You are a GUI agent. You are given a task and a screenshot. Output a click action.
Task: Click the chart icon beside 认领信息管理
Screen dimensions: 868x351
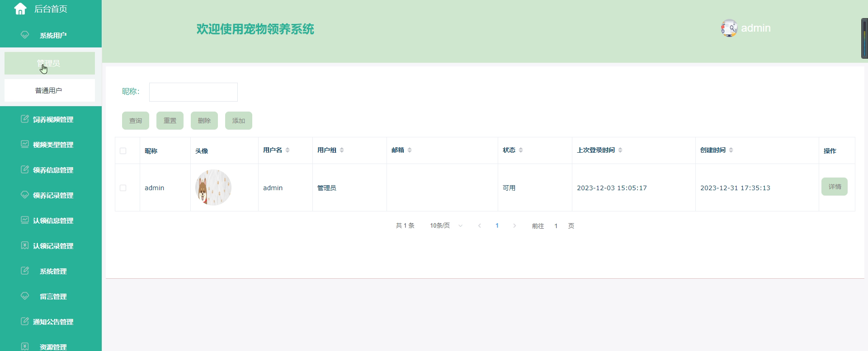pyautogui.click(x=25, y=220)
